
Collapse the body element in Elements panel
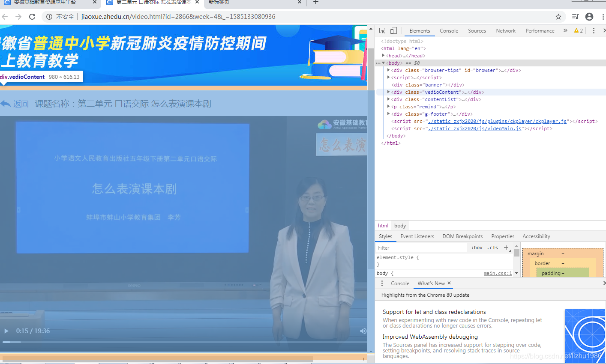[384, 63]
